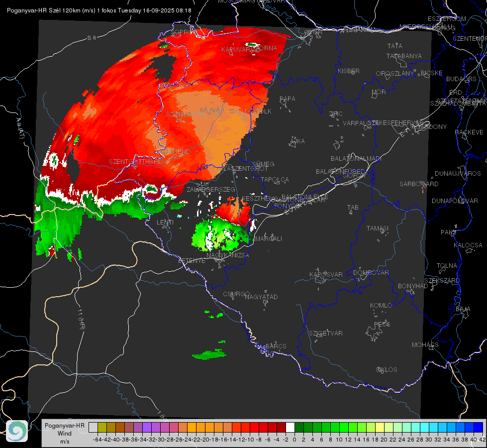Click the KÖRMEND city label
This screenshot has width=487, height=448.
[175, 152]
